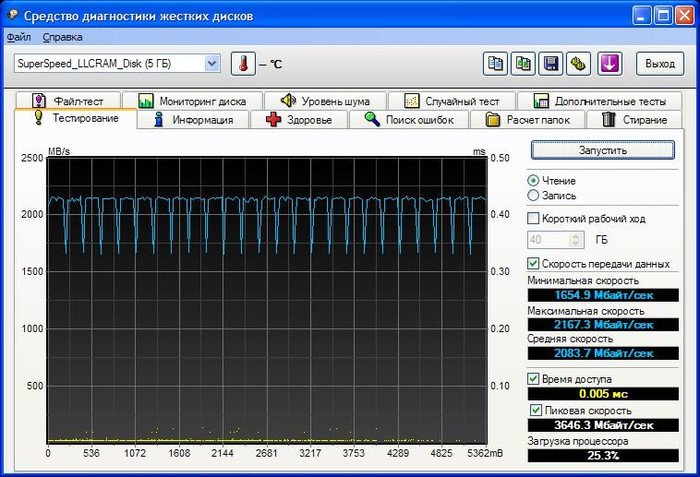Click the Выход button
This screenshot has height=477, width=700.
click(659, 64)
